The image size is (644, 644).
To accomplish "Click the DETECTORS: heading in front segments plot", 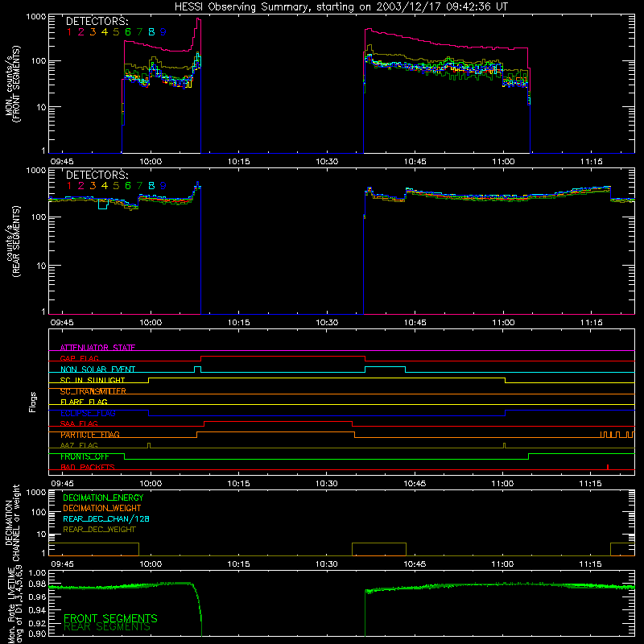I will 97,22.
